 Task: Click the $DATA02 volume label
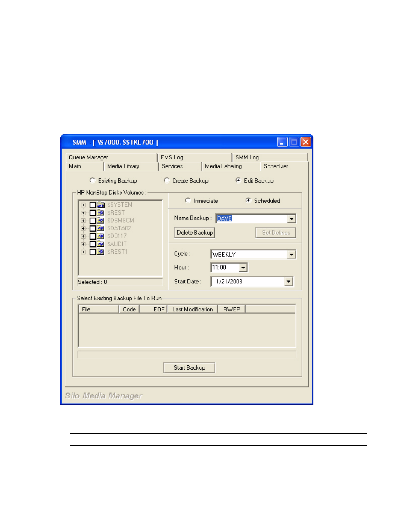[x=119, y=228]
